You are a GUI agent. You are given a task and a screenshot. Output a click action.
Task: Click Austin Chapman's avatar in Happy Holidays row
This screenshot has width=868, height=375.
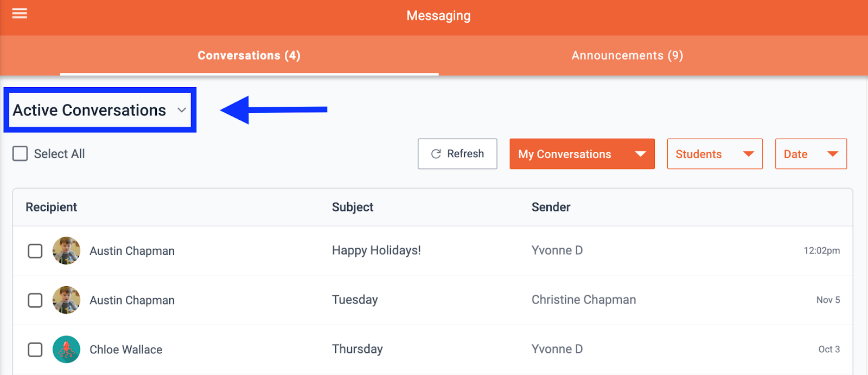(x=66, y=251)
